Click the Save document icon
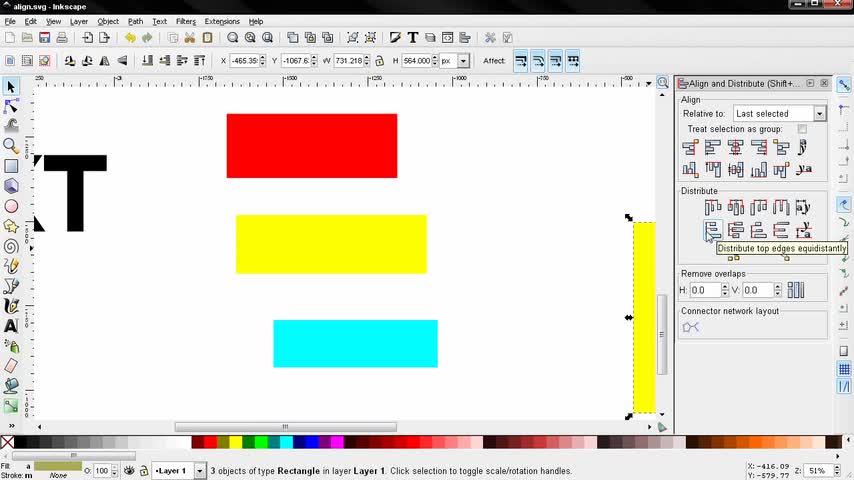This screenshot has width=854, height=480. (45, 38)
